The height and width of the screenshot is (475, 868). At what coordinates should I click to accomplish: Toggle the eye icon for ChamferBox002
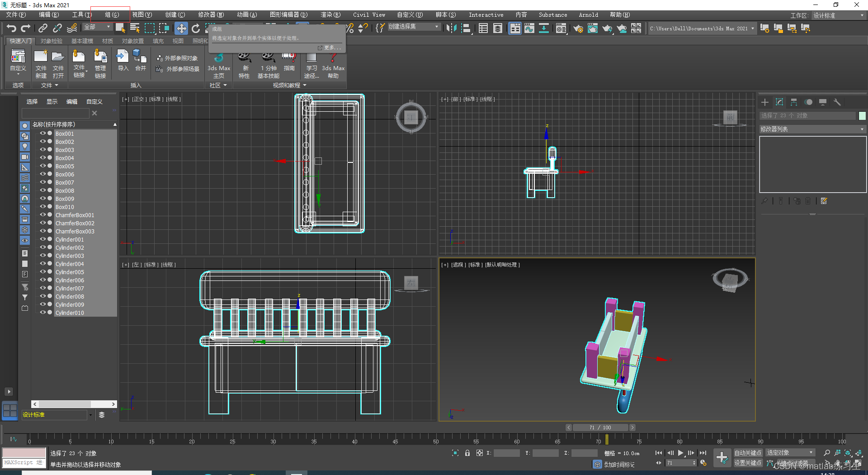(x=43, y=223)
